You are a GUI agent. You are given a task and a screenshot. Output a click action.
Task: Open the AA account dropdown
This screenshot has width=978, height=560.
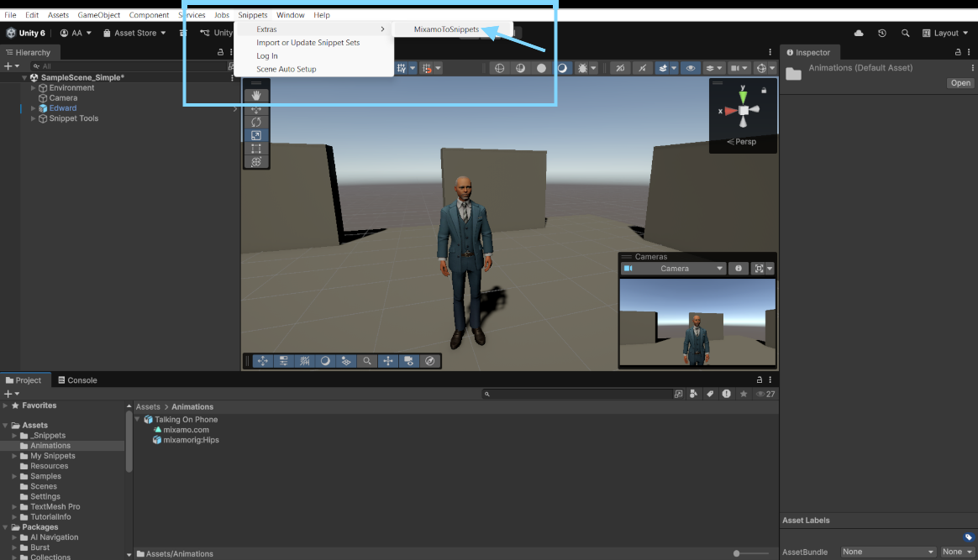coord(76,33)
